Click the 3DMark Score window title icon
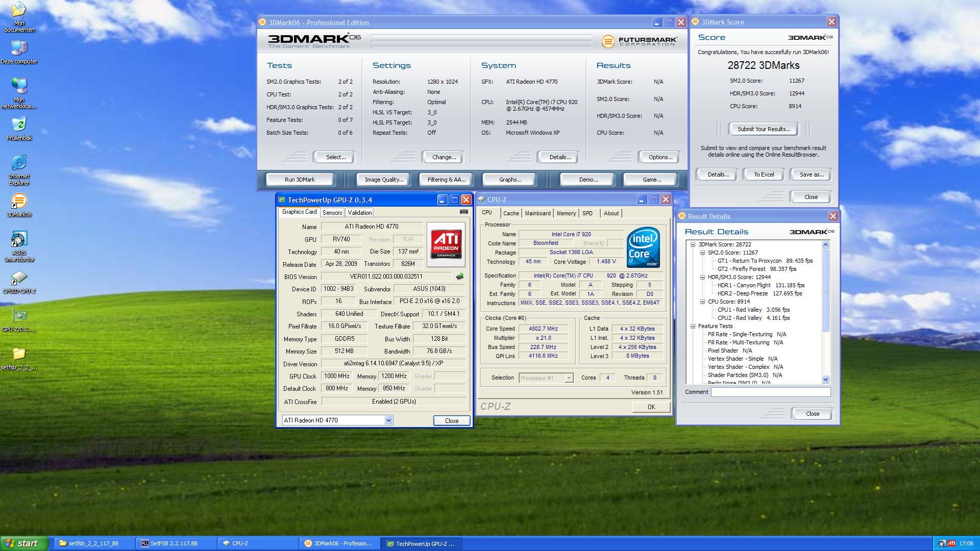Screen dimensions: 980x551 point(695,22)
